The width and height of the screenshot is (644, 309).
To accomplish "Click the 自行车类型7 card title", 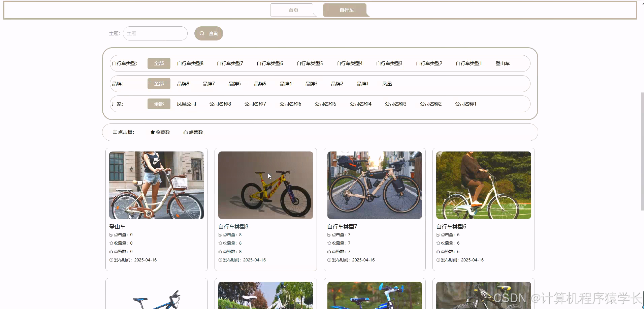I will [342, 227].
